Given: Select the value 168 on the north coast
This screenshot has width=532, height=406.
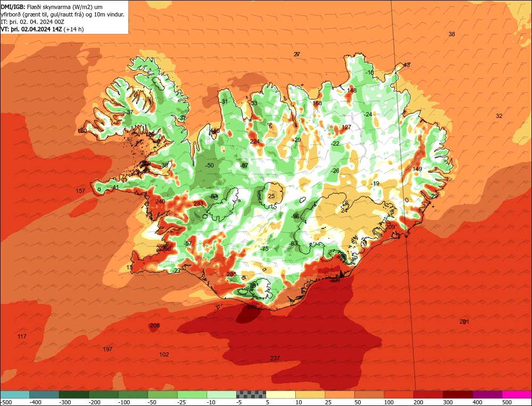Looking at the screenshot, I should tap(317, 104).
